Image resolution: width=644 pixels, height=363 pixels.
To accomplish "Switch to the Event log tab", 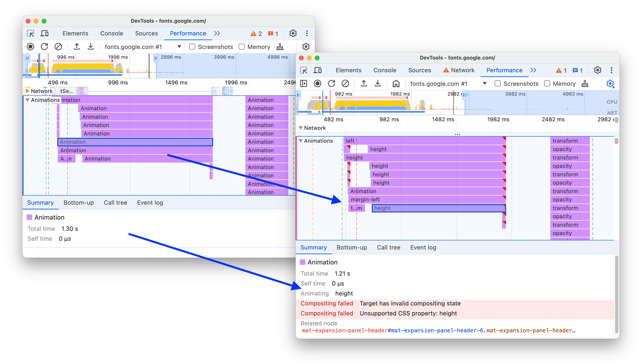I will 422,248.
